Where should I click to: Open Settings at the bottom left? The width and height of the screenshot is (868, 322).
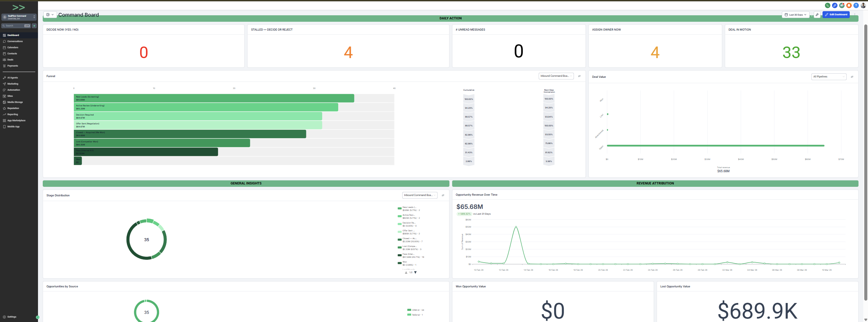(x=11, y=317)
